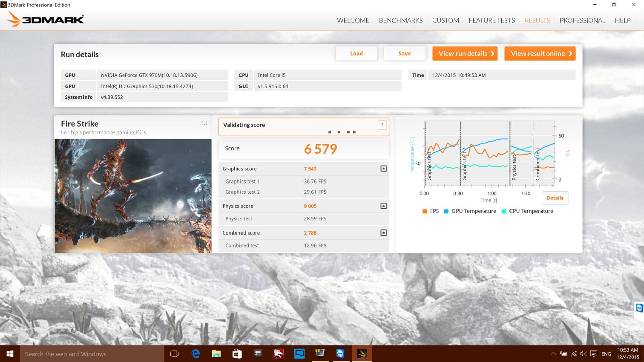Screen dimensions: 644x362
Task: Click Graphics test 2 29.61 FPS row
Action: pos(304,192)
